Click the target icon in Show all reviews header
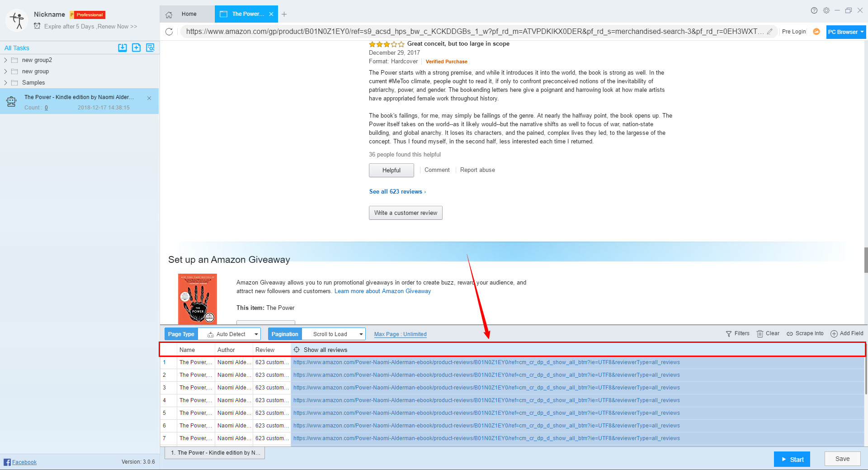Screen dimensions: 868x470 [297, 350]
